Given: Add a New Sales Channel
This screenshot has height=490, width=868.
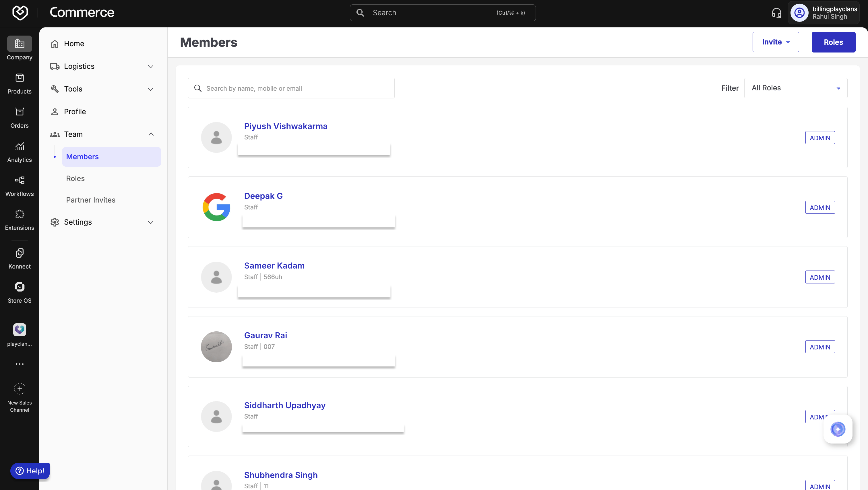Looking at the screenshot, I should pyautogui.click(x=20, y=389).
